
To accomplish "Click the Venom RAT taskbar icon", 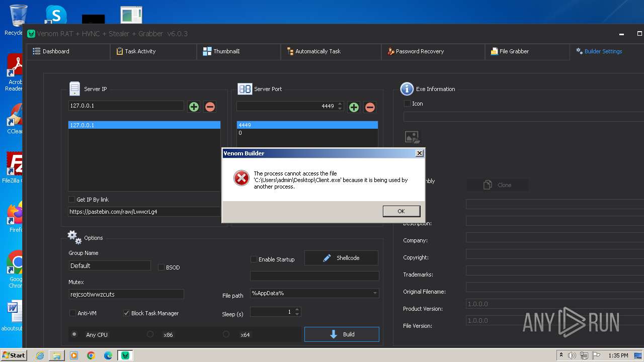I will point(125,355).
